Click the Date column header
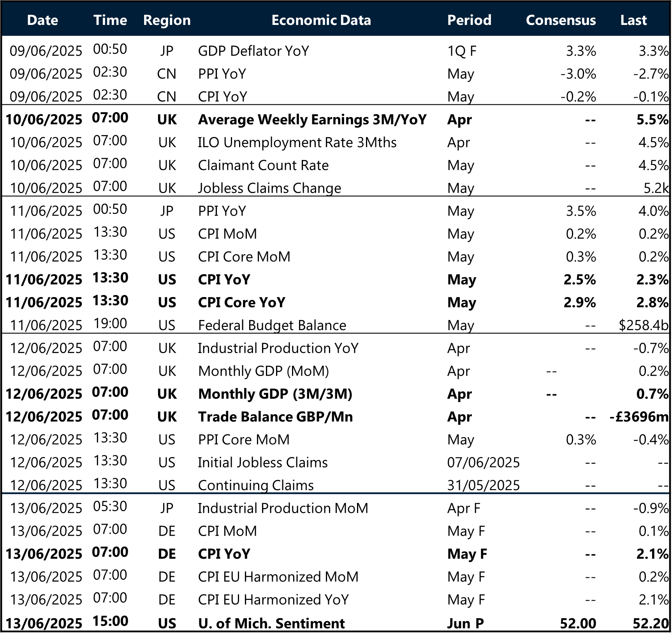The height and width of the screenshot is (640, 672). tap(42, 20)
